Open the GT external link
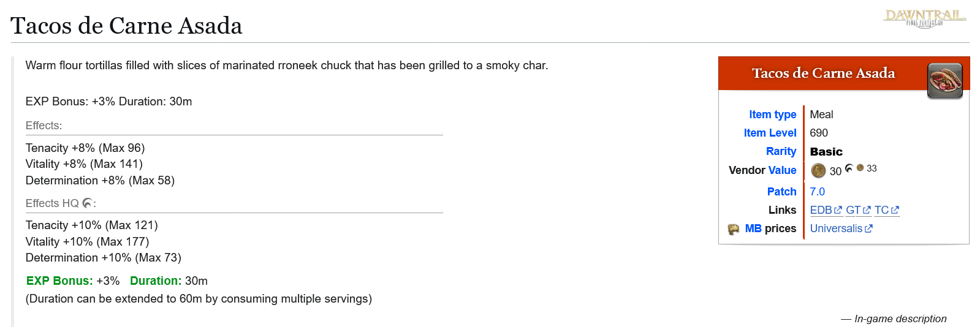Viewport: 980px width, 332px height. coord(858,210)
